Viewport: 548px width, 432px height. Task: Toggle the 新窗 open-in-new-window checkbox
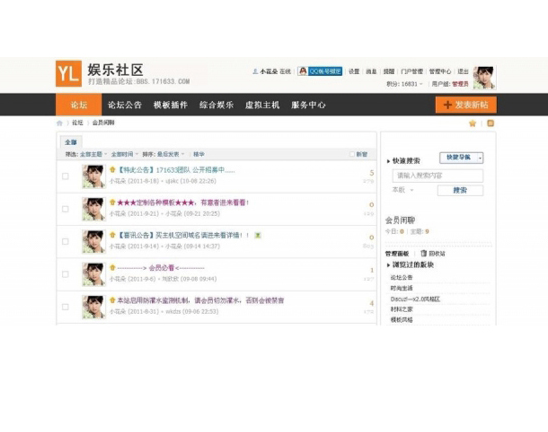(352, 154)
